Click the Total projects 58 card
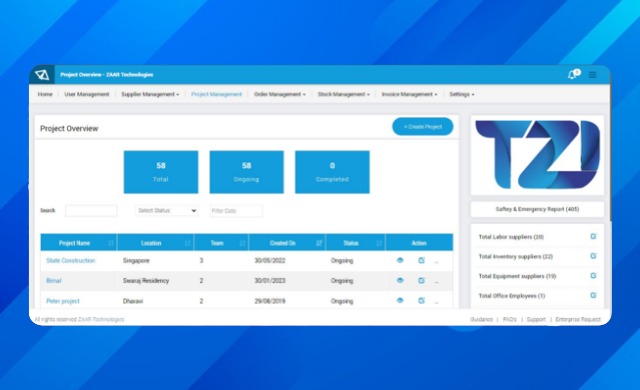 (161, 172)
